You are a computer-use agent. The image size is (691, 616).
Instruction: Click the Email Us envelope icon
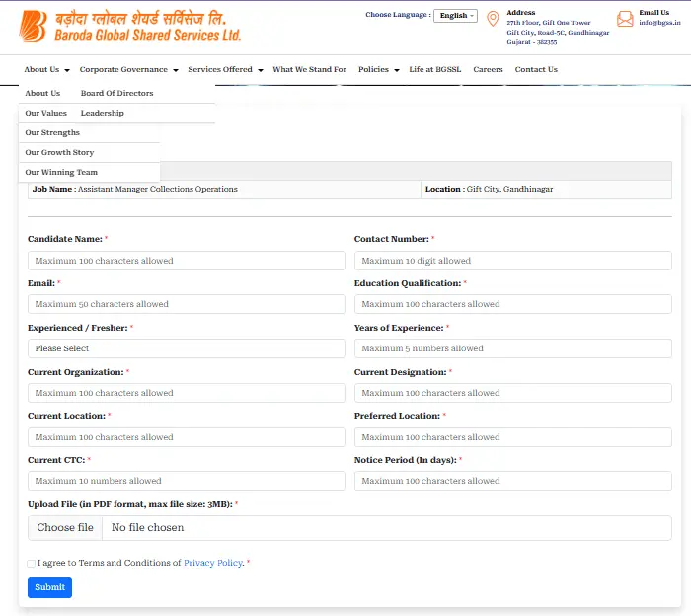[625, 19]
